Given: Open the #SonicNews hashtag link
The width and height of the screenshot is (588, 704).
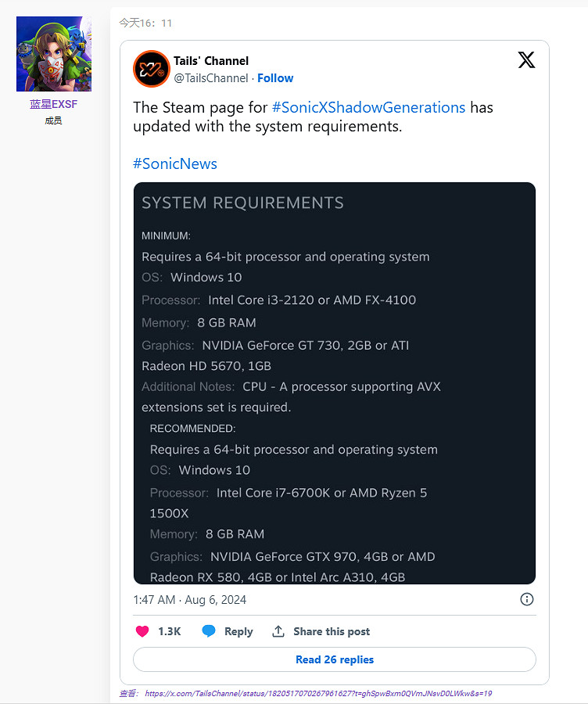Looking at the screenshot, I should [175, 163].
